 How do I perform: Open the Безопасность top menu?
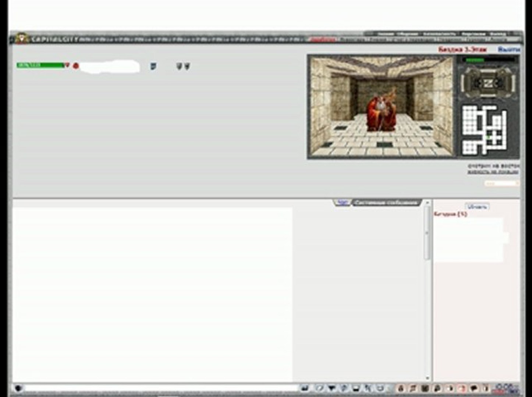pyautogui.click(x=439, y=34)
